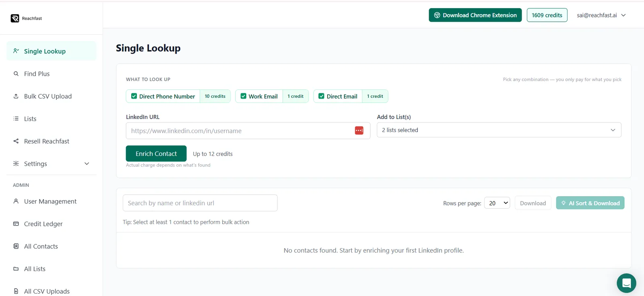Click the Search by name or linkedin url field
The width and height of the screenshot is (644, 296).
200,203
